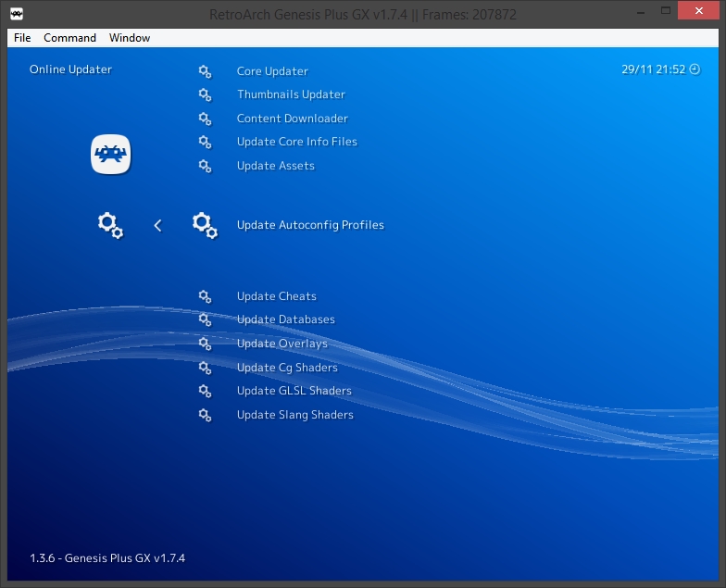The height and width of the screenshot is (588, 726).
Task: Click the gear icon beside Update Cg Shaders
Action: point(206,369)
